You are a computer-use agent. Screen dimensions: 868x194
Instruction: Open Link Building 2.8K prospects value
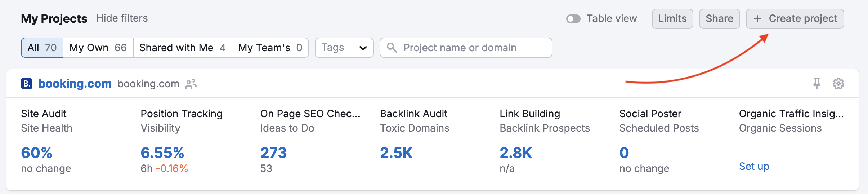click(x=516, y=153)
